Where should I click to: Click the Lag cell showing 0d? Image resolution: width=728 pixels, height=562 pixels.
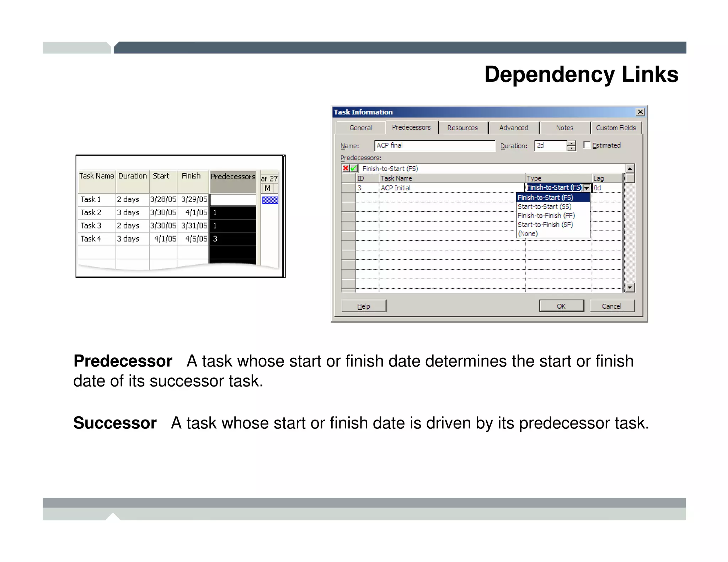pos(607,188)
